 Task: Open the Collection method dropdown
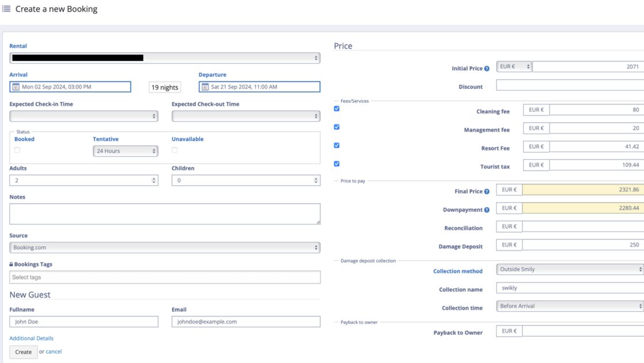click(569, 269)
